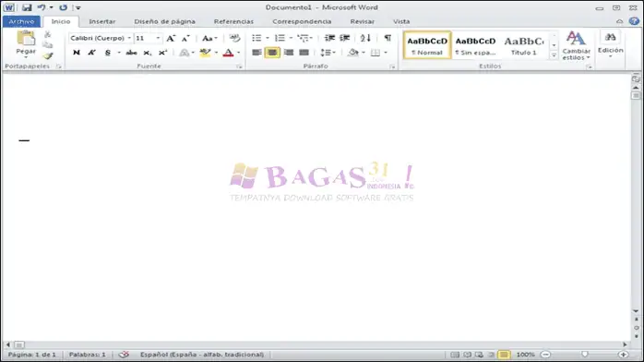The width and height of the screenshot is (644, 362).
Task: Align text to the left
Action: (256, 53)
